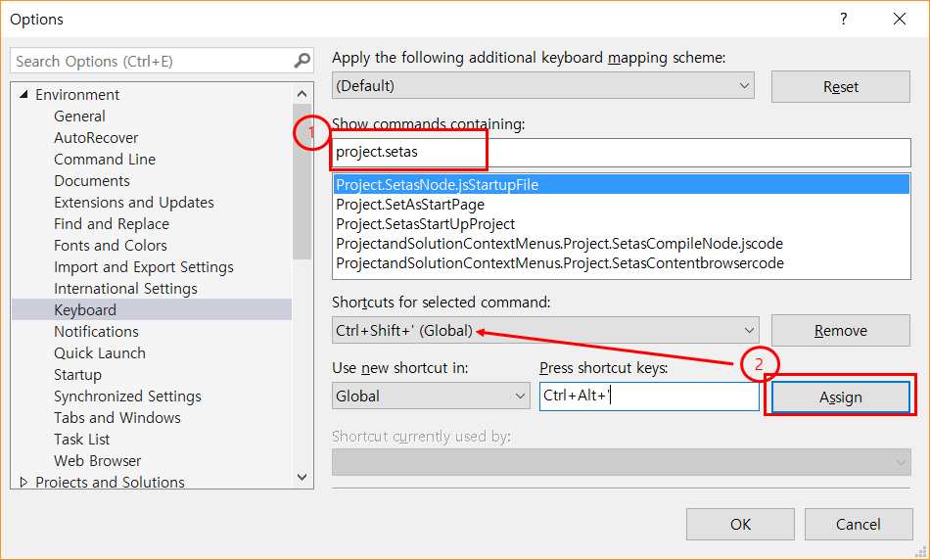930x560 pixels.
Task: Select the Fonts and Colors tree item
Action: click(x=111, y=245)
